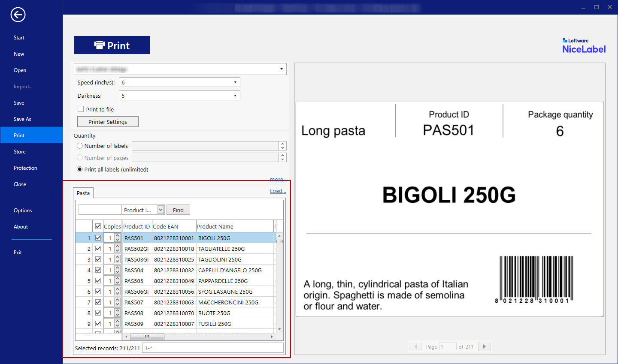
Task: Open the Darkness dropdown
Action: tap(235, 96)
